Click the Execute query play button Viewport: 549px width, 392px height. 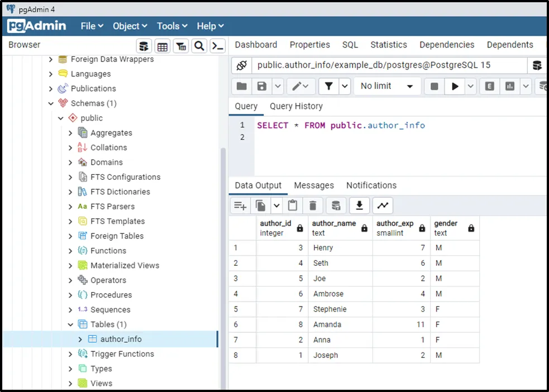coord(455,86)
